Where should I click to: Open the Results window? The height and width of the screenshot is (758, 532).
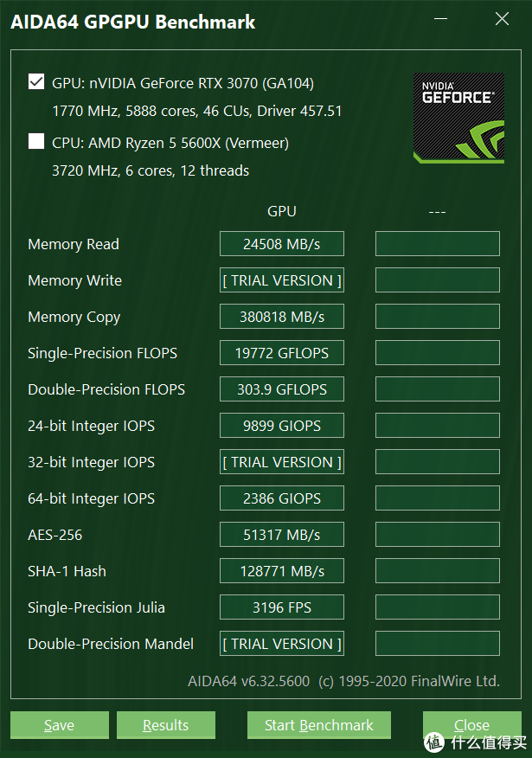click(x=165, y=725)
